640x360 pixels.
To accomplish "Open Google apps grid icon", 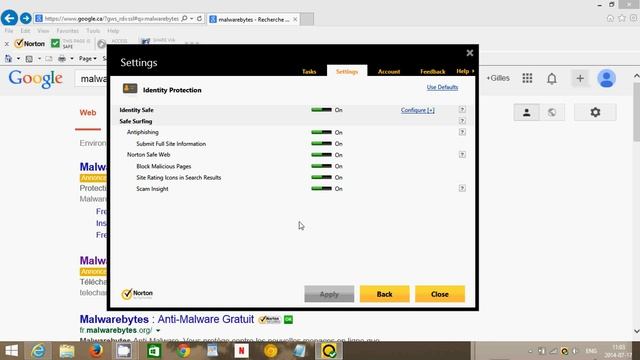I will tap(527, 78).
